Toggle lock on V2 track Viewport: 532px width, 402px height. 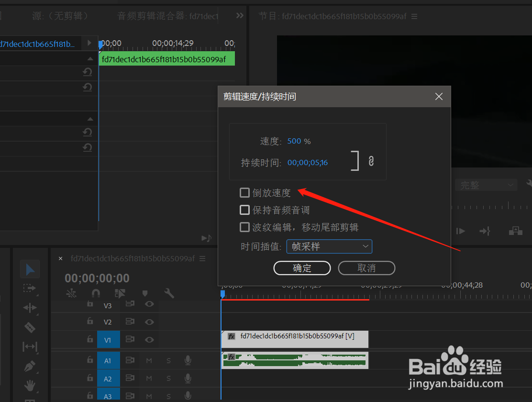[90, 321]
